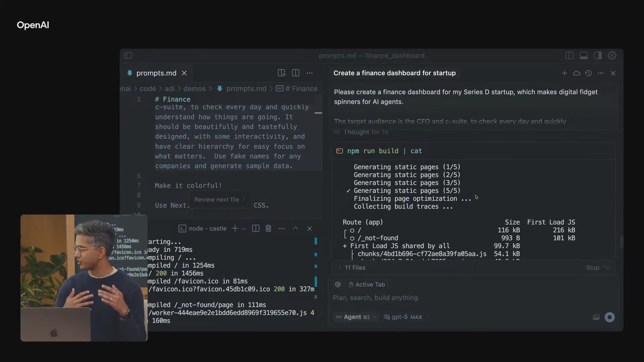644x362 pixels.
Task: Toggle the right AI pane layout icon
Action: pos(598,56)
